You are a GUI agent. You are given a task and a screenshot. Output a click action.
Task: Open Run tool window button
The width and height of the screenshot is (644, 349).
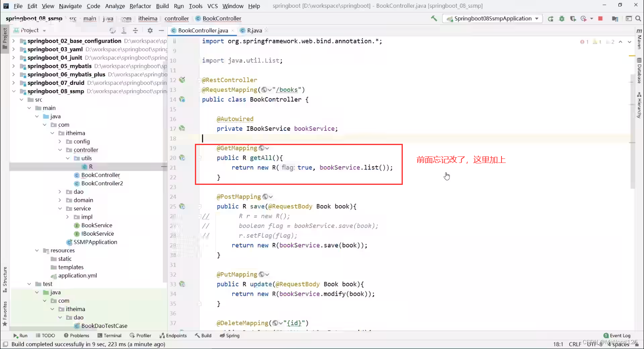20,336
